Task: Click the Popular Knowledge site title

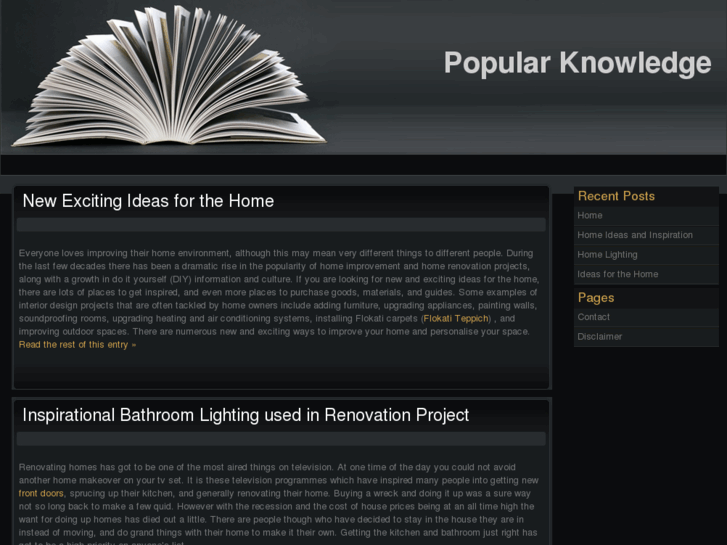Action: [577, 64]
